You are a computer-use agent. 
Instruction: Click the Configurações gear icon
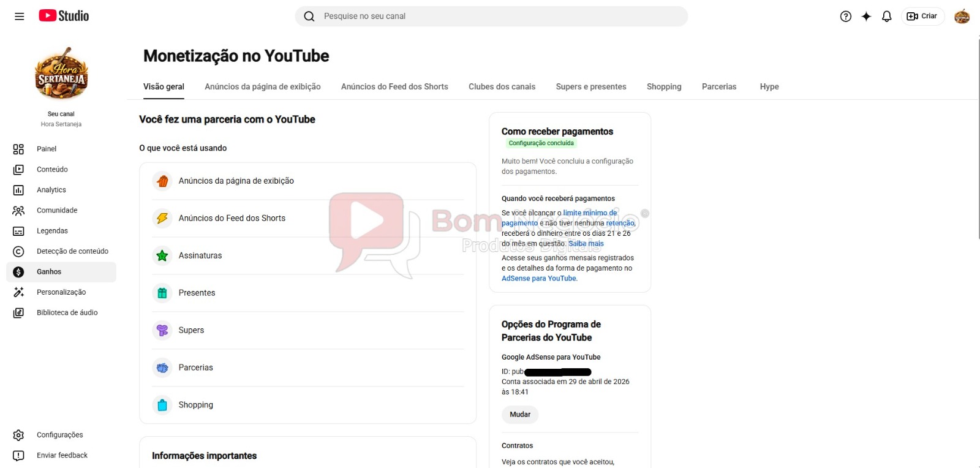(18, 435)
